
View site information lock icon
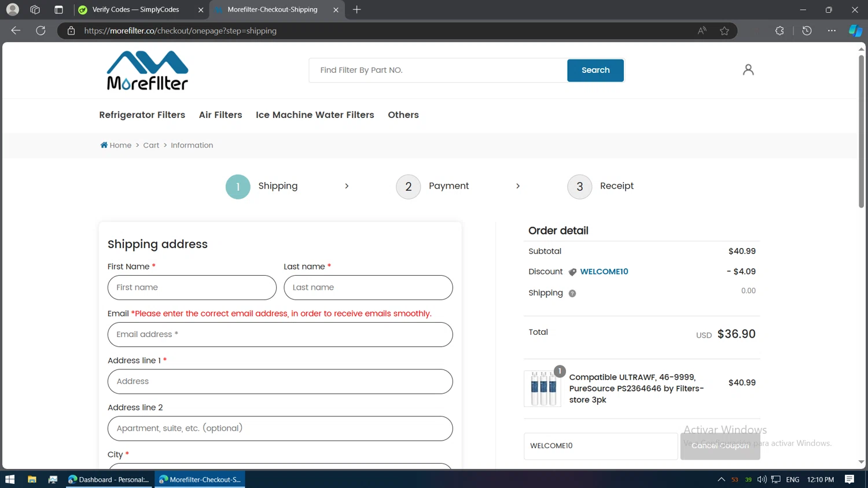click(71, 31)
